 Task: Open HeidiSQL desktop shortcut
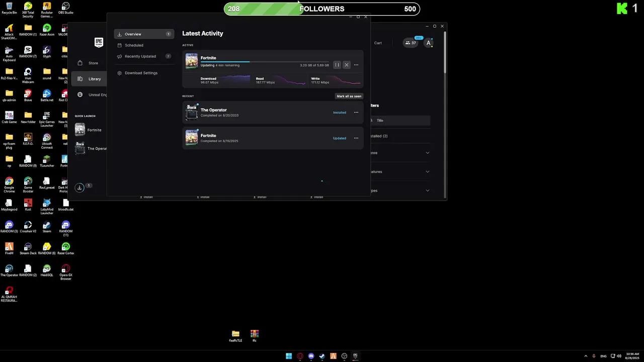[x=47, y=270]
